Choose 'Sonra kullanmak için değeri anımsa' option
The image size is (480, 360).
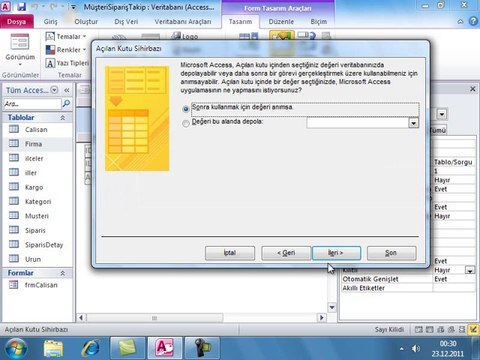pos(186,109)
